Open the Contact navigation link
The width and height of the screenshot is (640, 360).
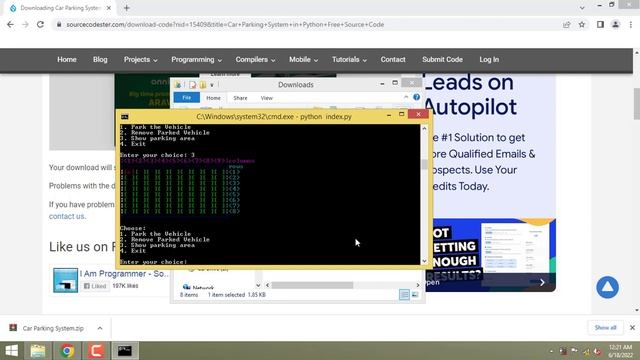point(393,60)
